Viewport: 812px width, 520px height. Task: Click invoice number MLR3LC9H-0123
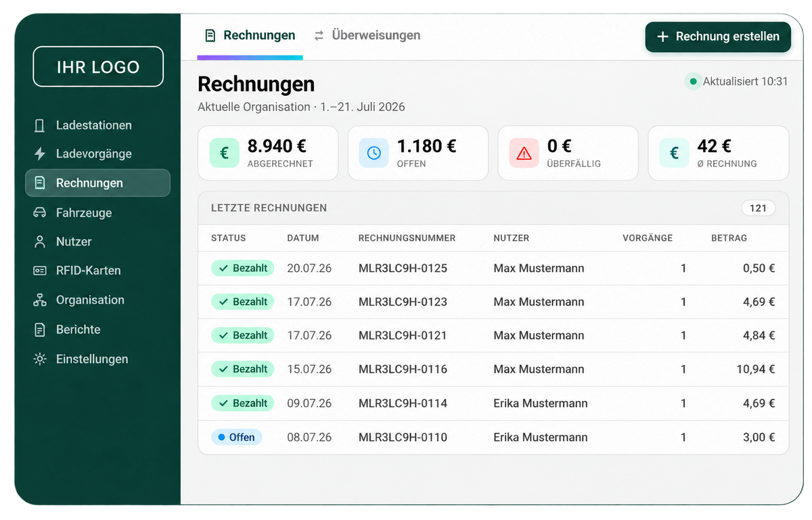[x=403, y=302]
